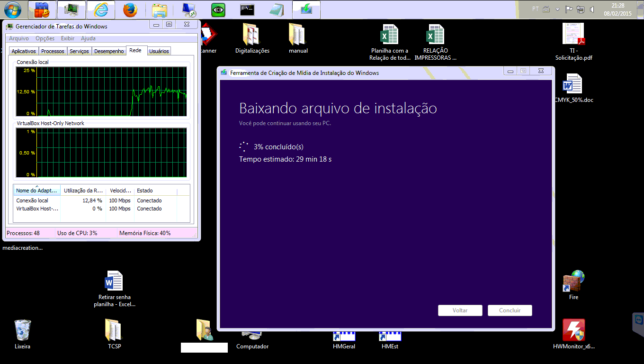
Task: Launch Firefox from the taskbar
Action: coord(130,9)
